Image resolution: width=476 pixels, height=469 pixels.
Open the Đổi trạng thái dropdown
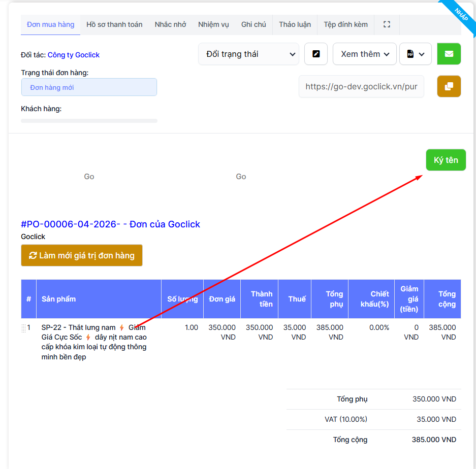[248, 54]
